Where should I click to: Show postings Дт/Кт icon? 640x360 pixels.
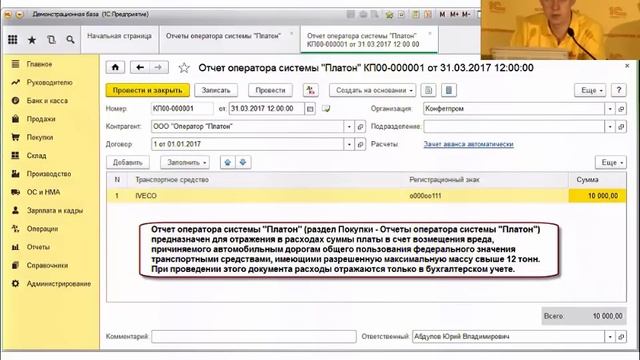311,90
